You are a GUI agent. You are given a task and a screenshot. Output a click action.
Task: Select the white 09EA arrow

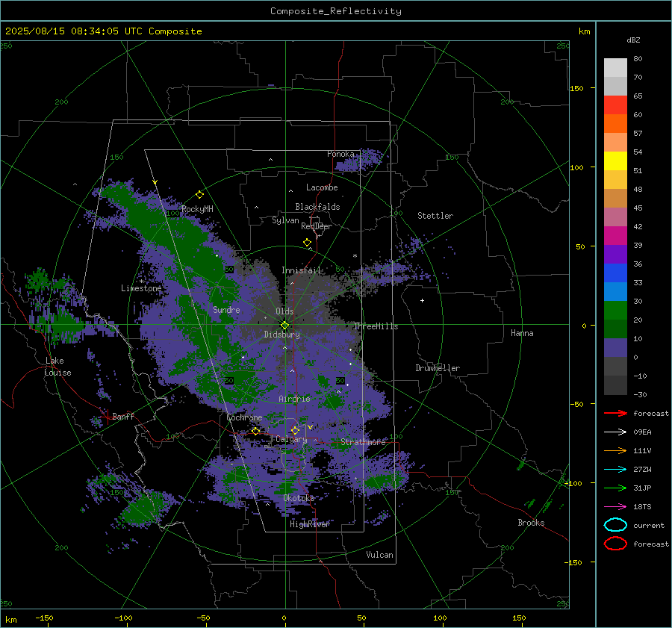coord(615,432)
